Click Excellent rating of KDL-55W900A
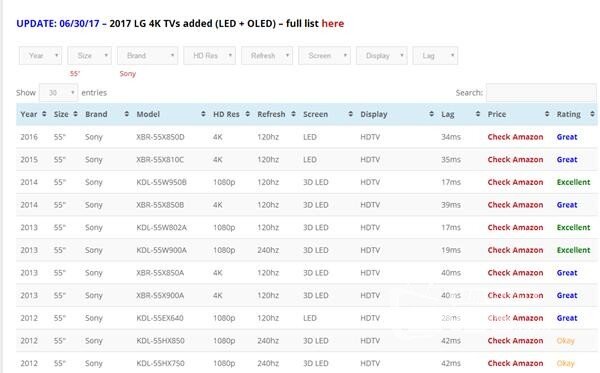 click(573, 250)
